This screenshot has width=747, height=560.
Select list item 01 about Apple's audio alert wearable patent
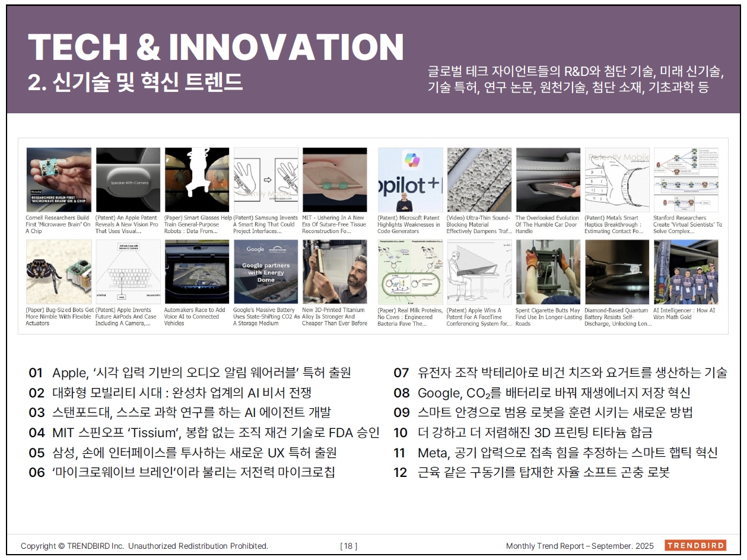(190, 373)
